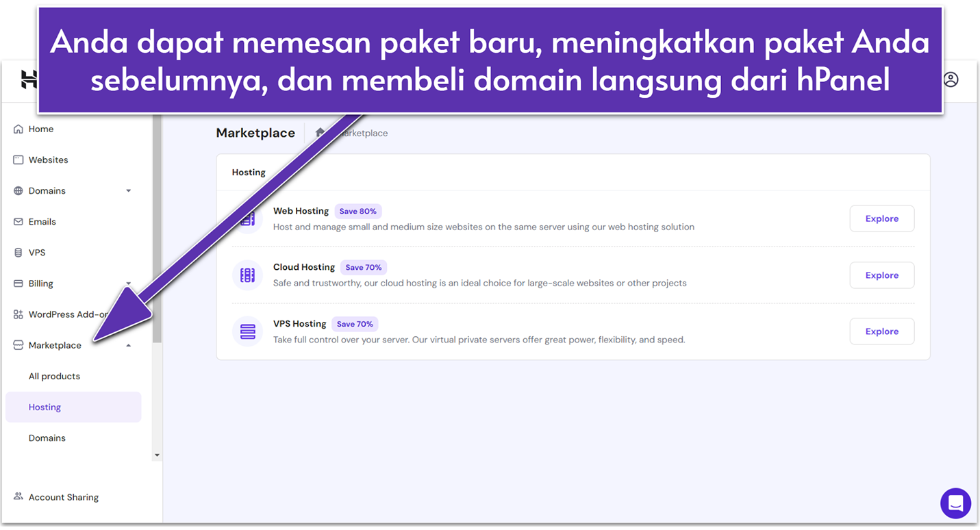Screen dimensions: 980x530
Task: Click Explore for VPS Hosting
Action: point(881,331)
